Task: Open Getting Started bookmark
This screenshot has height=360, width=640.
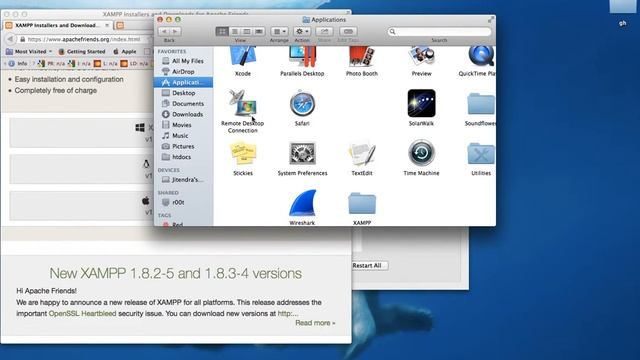Action: pos(82,51)
